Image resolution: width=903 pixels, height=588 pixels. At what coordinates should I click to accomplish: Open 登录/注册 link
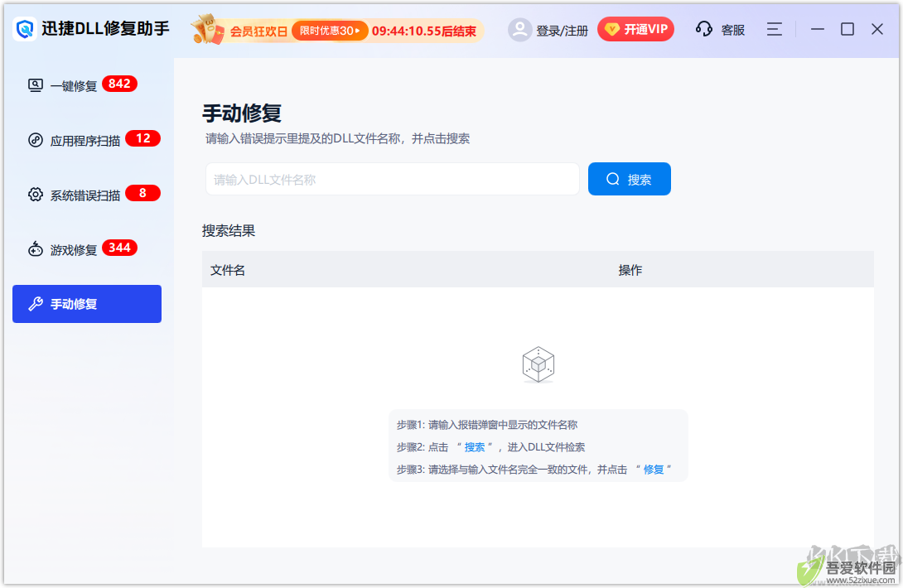[562, 31]
